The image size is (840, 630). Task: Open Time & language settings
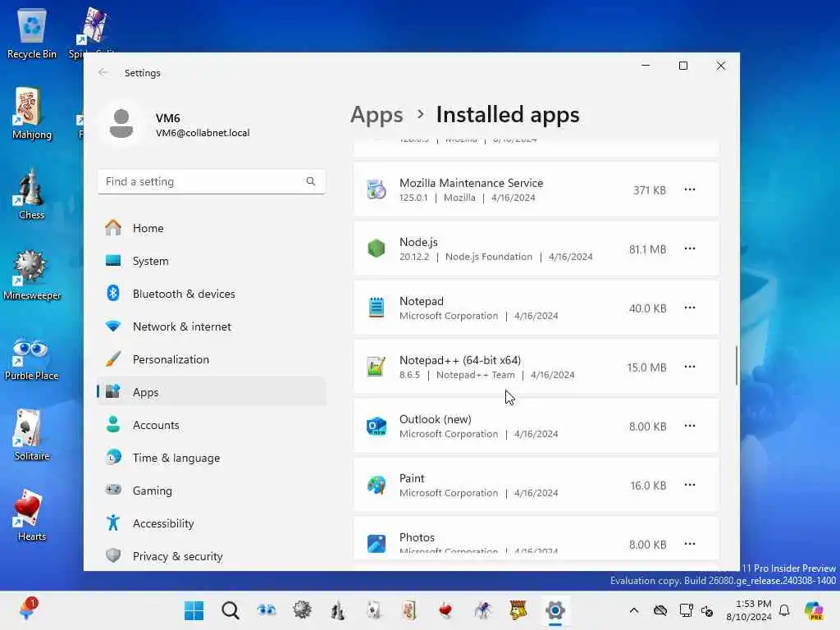click(212, 458)
